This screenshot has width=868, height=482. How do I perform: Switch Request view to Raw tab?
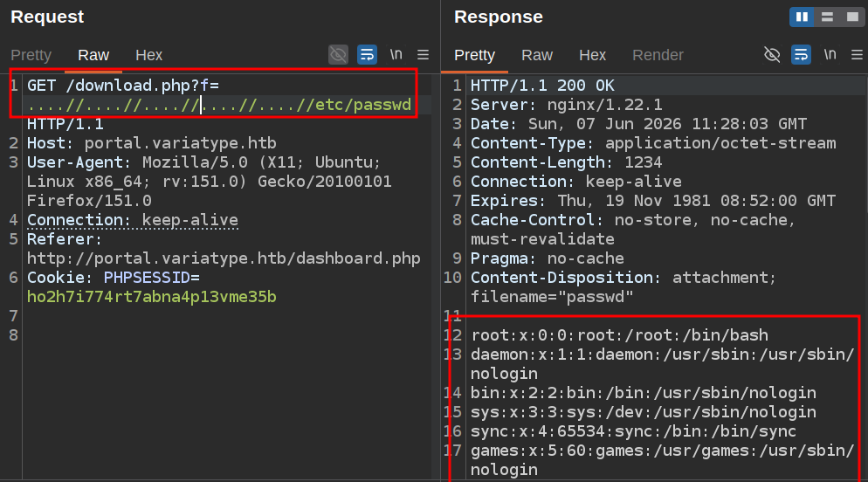pos(93,55)
